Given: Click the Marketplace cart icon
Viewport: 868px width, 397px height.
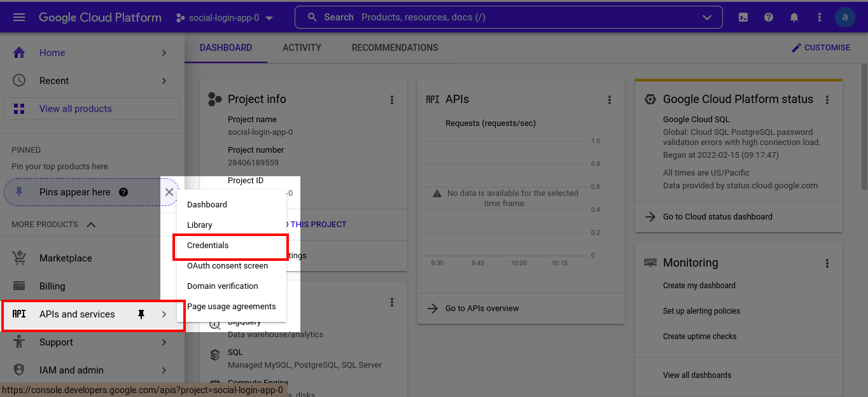Looking at the screenshot, I should 19,258.
